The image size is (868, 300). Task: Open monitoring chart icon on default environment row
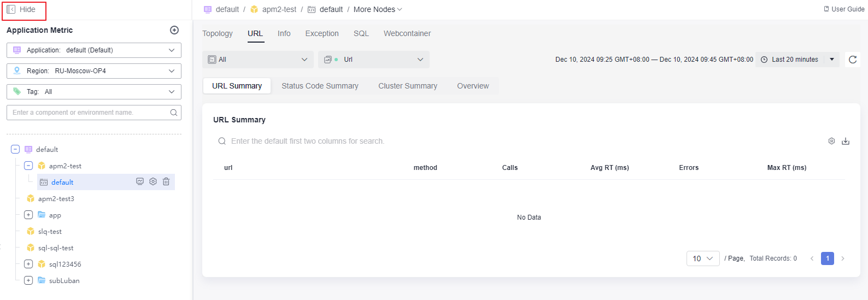click(140, 181)
